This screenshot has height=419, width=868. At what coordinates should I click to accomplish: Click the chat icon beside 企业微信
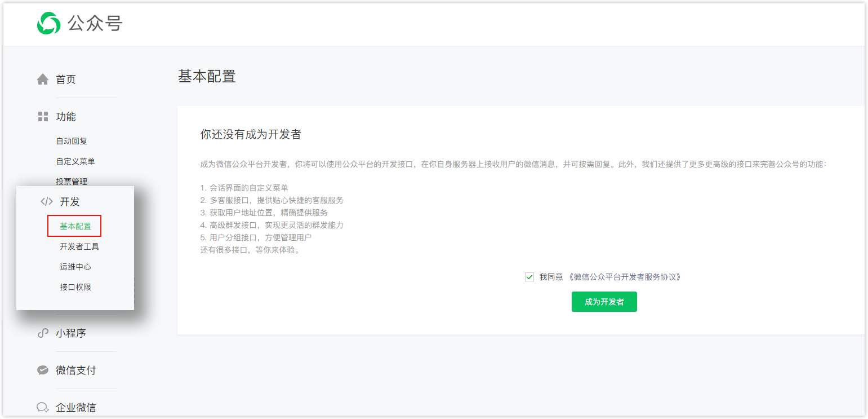[x=43, y=407]
